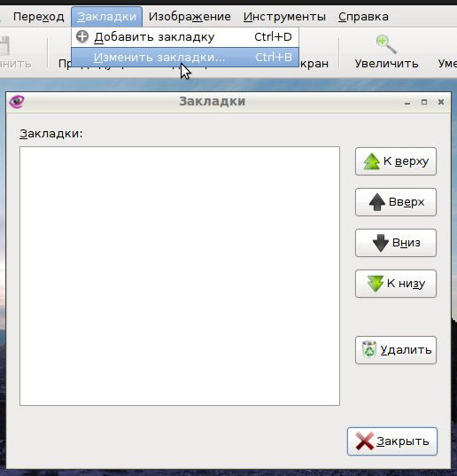Click the К низу button
457x476 pixels.
(x=396, y=284)
